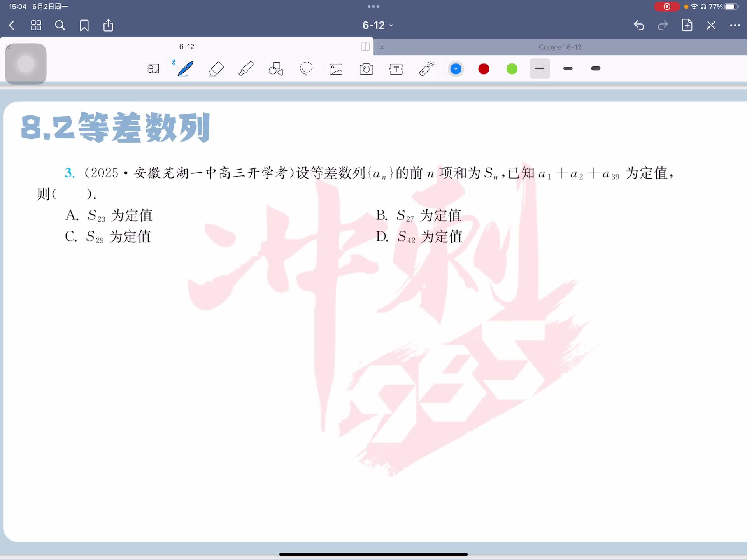Select the Eraser tool
The width and height of the screenshot is (747, 560).
pos(216,69)
